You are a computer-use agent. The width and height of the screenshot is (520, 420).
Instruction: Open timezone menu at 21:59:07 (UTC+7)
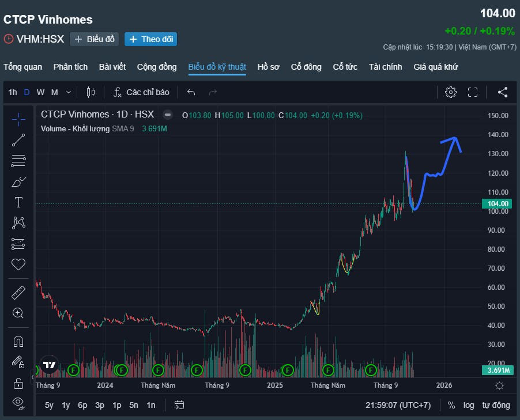(x=398, y=405)
